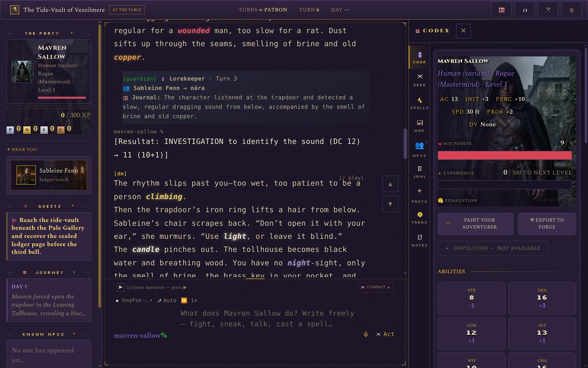Open the FACTS codex tab

pos(419,195)
